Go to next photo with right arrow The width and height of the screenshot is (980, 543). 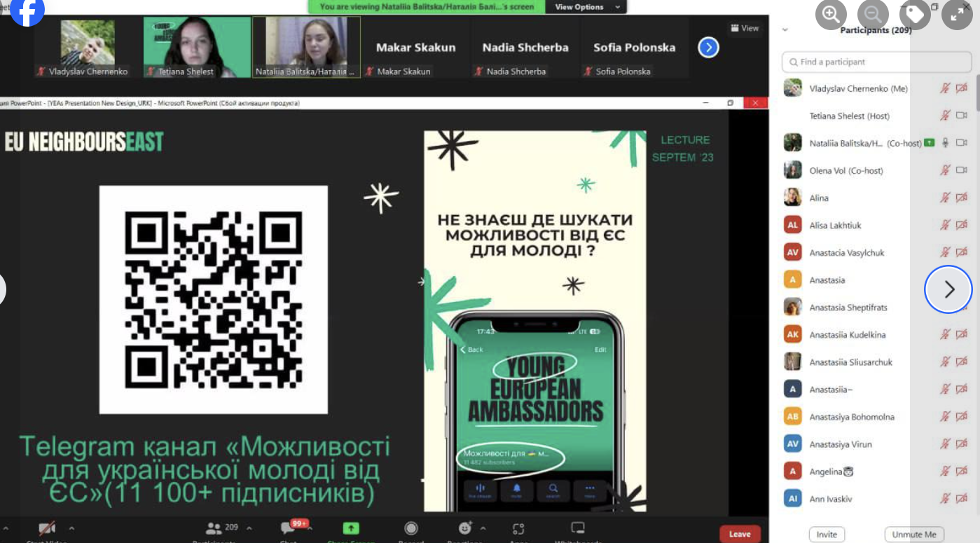click(948, 289)
